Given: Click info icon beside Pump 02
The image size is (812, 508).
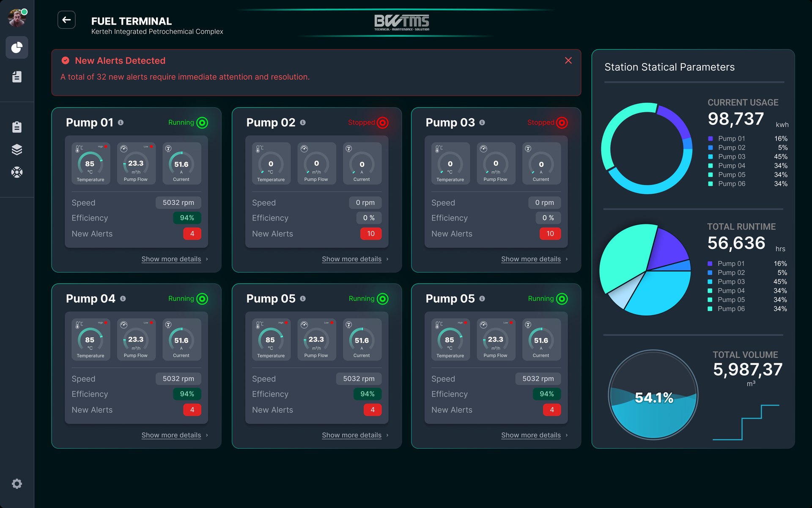Looking at the screenshot, I should 303,122.
